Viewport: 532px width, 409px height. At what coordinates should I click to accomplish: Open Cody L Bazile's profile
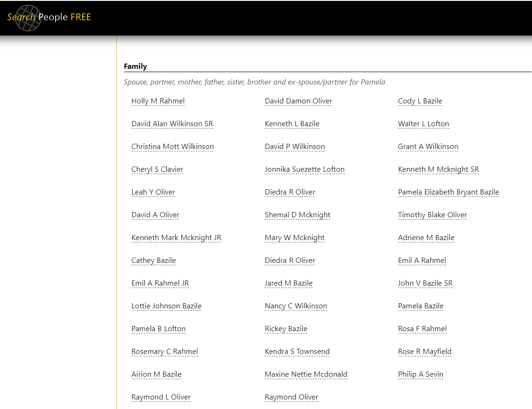tap(420, 101)
